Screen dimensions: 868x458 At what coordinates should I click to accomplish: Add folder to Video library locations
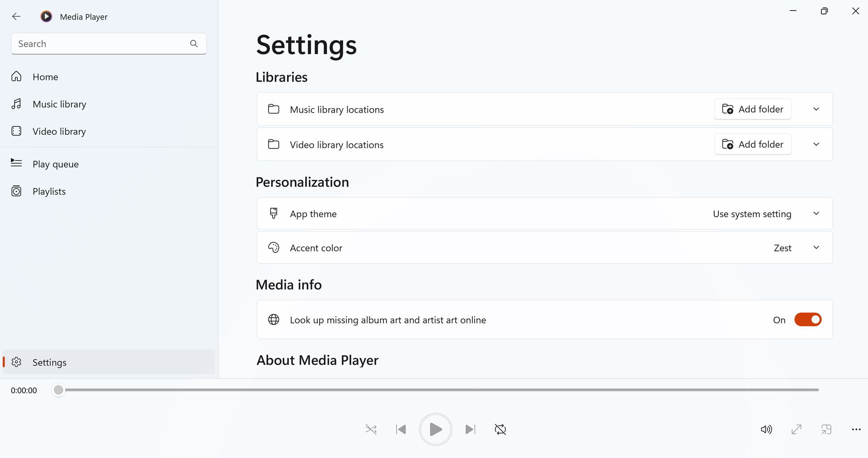pos(753,144)
